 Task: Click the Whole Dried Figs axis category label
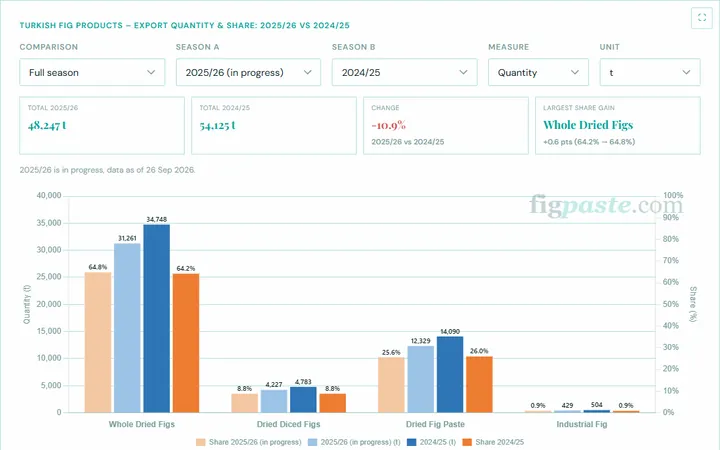(141, 424)
